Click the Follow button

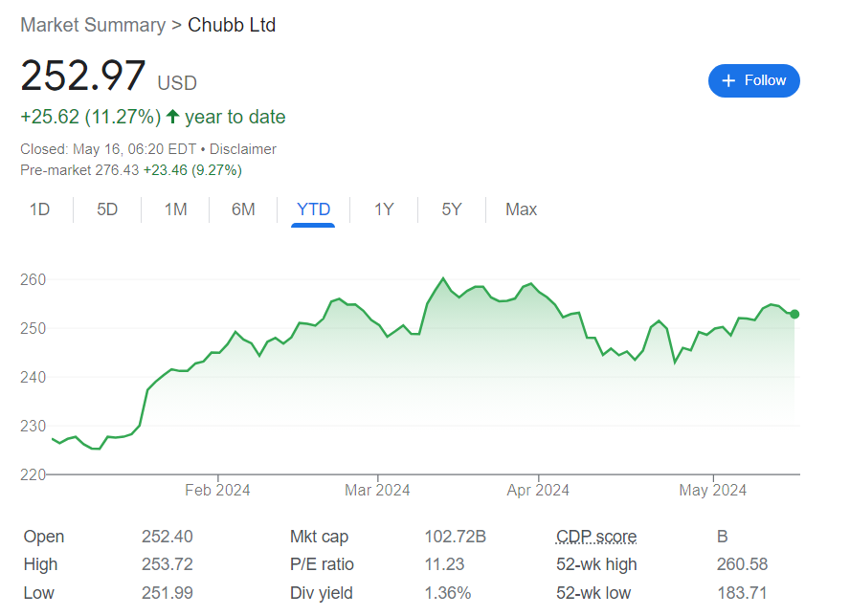click(753, 80)
